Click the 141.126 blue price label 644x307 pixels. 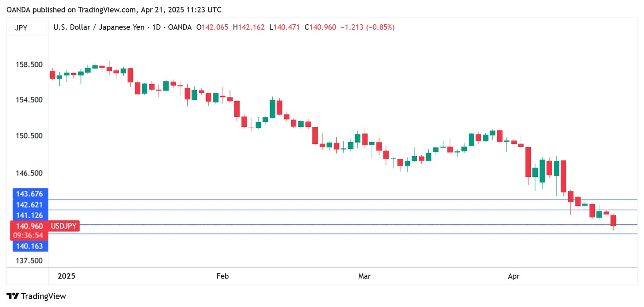point(29,215)
